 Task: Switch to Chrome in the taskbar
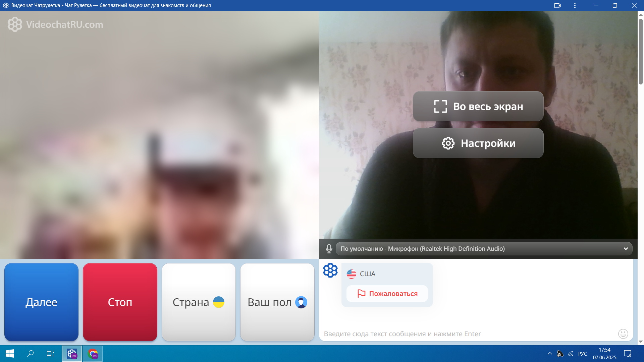pos(93,354)
